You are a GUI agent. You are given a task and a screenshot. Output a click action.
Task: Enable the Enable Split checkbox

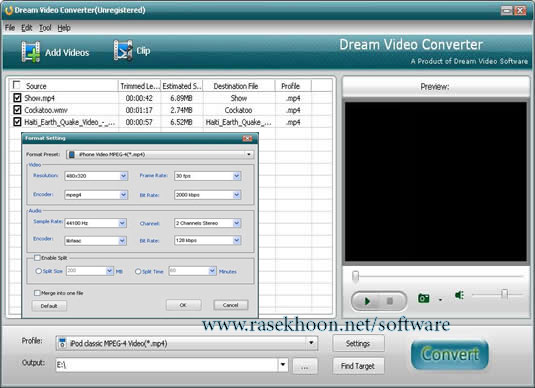[x=37, y=258]
